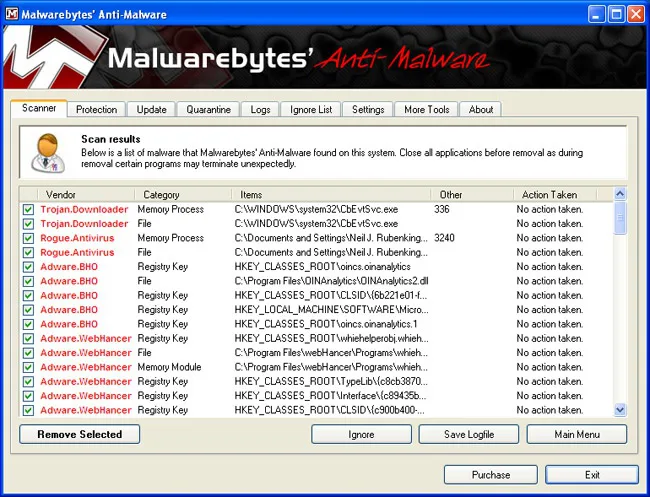This screenshot has width=650, height=497.
Task: Click the value 336 in Other column
Action: click(x=441, y=209)
